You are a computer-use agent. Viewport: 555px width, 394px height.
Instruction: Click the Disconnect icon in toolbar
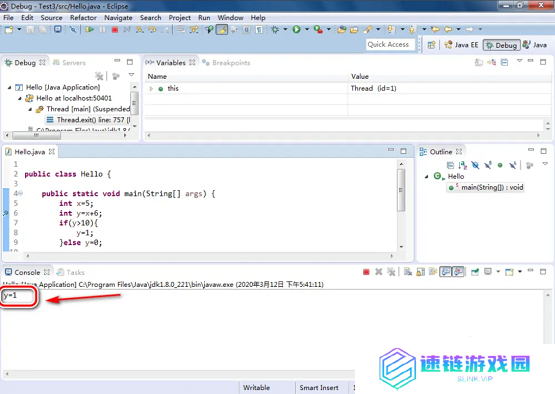pyautogui.click(x=127, y=30)
